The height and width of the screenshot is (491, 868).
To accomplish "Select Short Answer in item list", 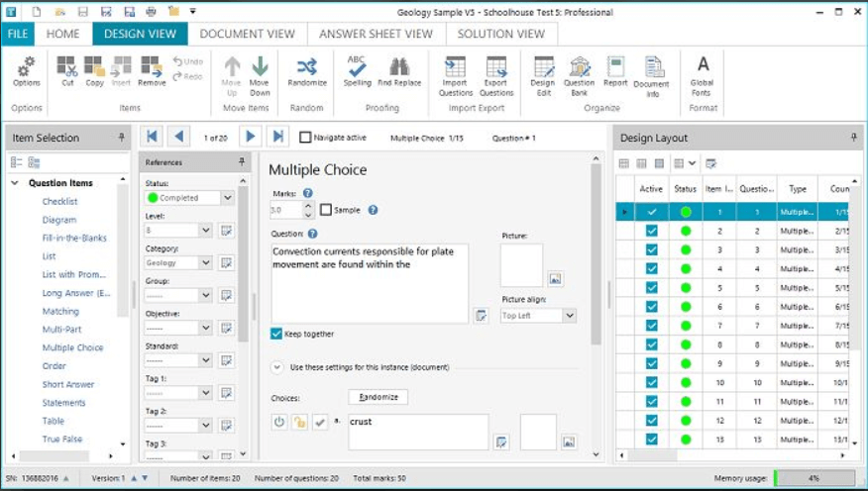I will click(x=68, y=384).
